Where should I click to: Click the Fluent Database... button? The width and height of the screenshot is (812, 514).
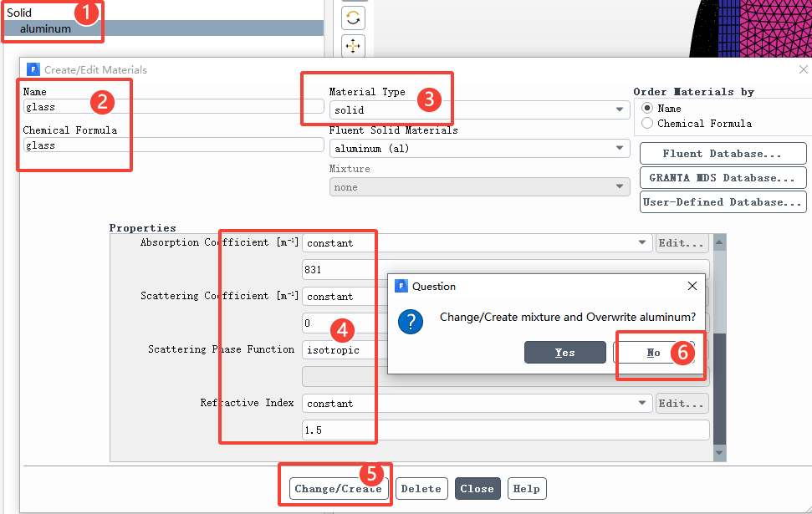tap(723, 154)
